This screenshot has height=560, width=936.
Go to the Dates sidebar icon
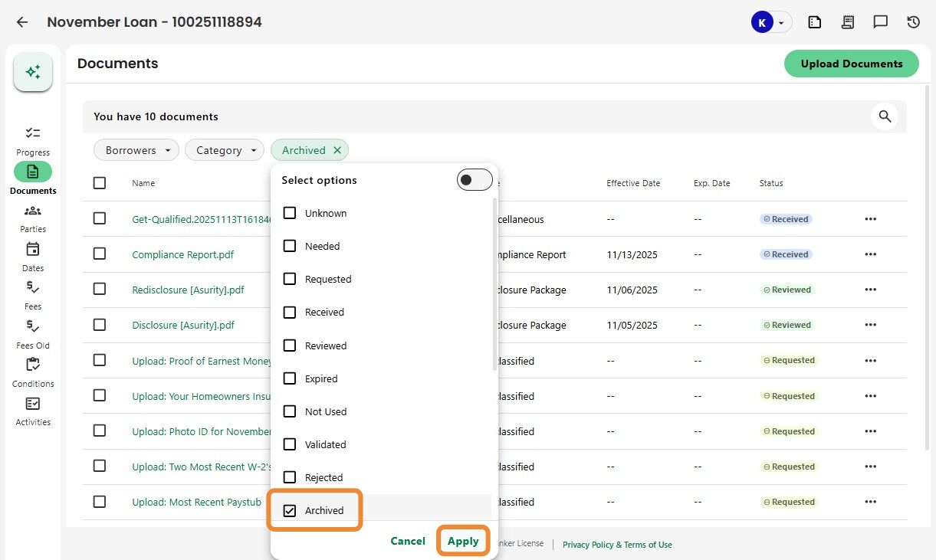(33, 250)
